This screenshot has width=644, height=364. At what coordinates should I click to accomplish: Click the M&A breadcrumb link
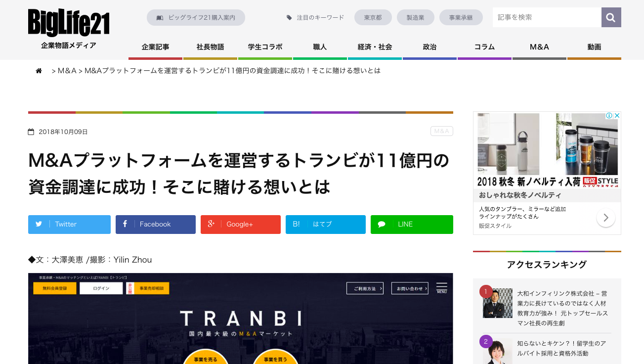[67, 71]
